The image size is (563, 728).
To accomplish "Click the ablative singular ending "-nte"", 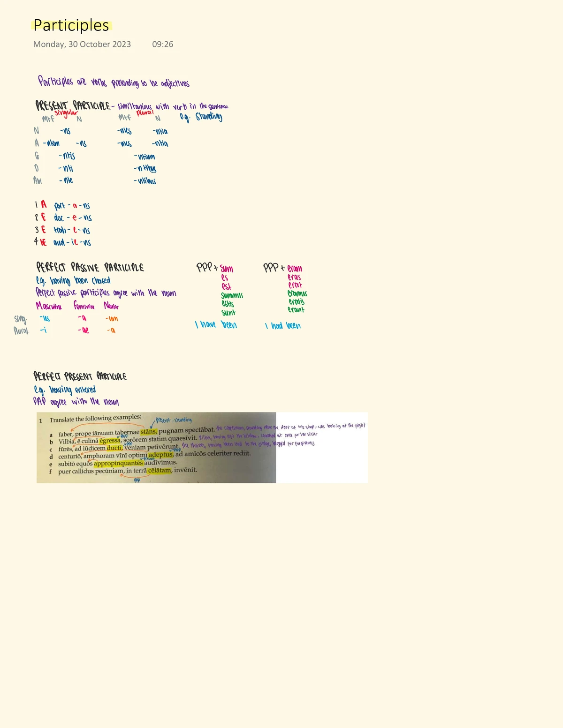I will point(66,180).
